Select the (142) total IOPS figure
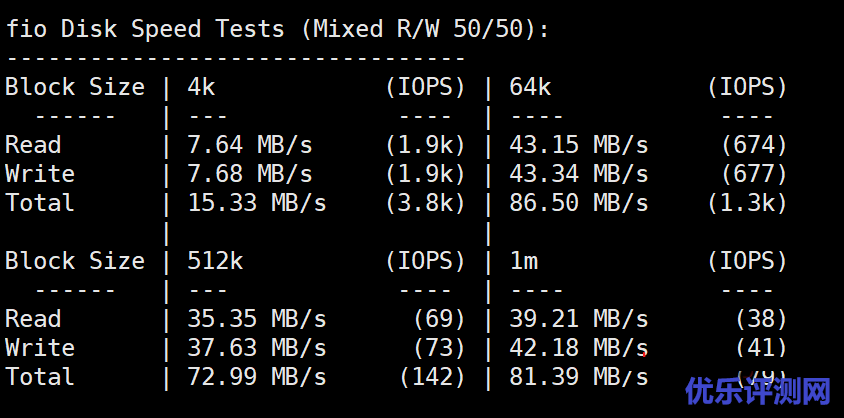Viewport: 844px width, 418px height. click(x=432, y=377)
